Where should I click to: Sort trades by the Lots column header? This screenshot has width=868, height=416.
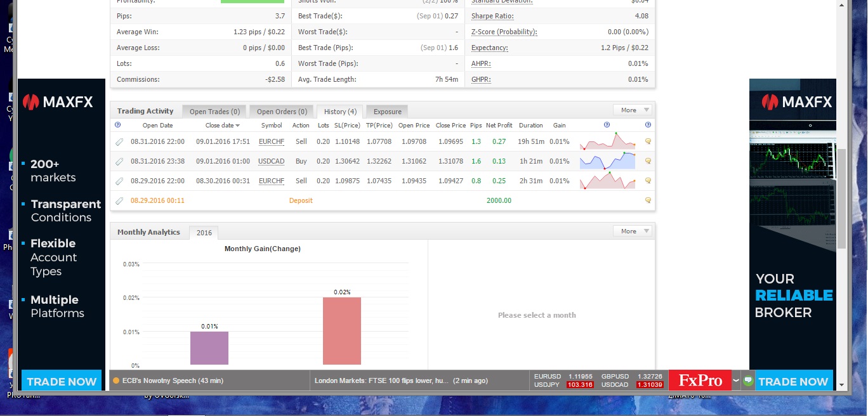point(323,126)
